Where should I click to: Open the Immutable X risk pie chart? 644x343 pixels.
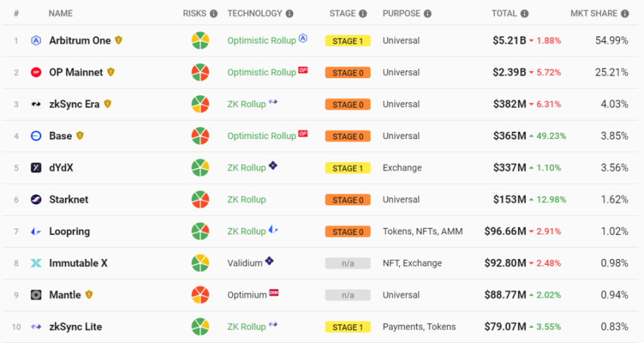point(201,263)
